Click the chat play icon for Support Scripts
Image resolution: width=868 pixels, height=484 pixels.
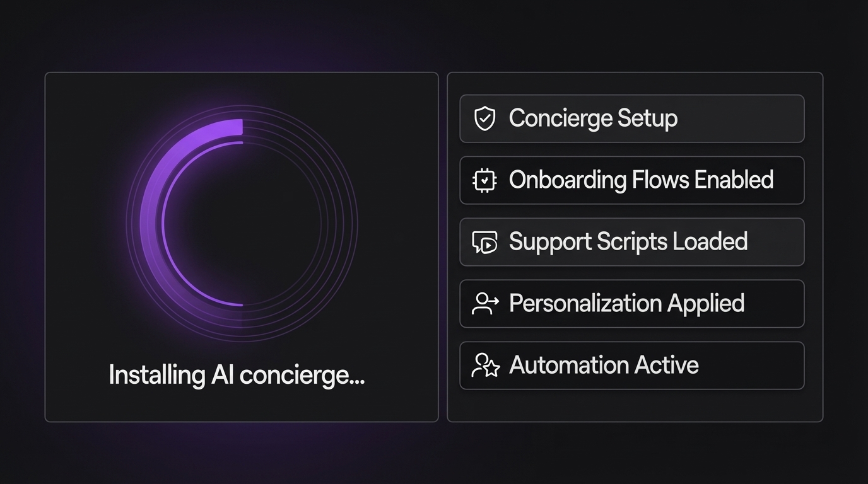(484, 242)
